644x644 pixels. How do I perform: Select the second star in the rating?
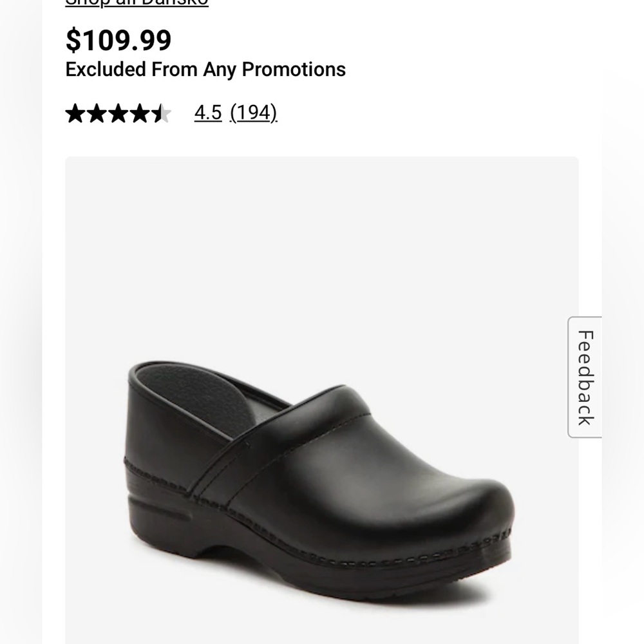pos(98,114)
